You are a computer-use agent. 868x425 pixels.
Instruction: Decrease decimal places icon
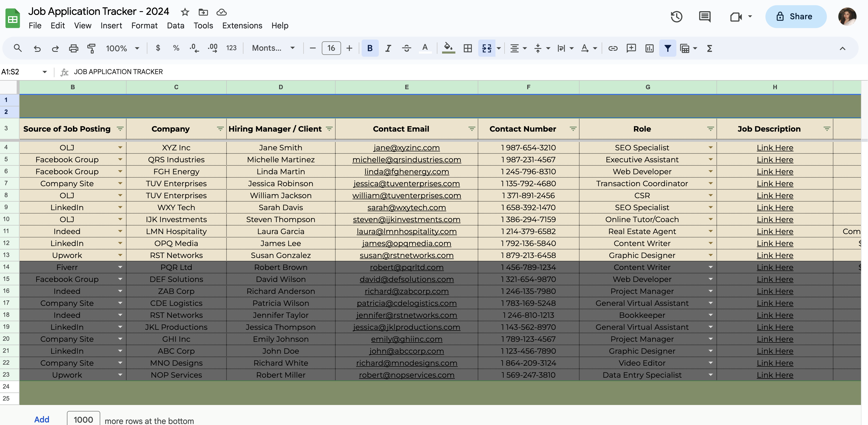point(194,48)
